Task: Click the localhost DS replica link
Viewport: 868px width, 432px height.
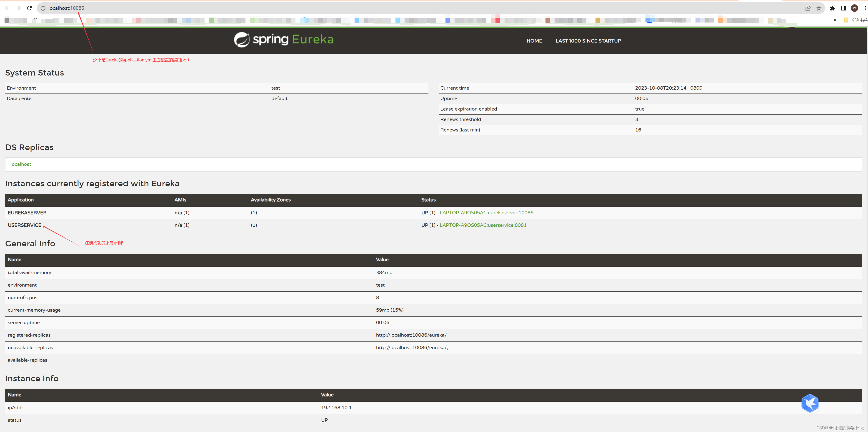Action: (20, 164)
